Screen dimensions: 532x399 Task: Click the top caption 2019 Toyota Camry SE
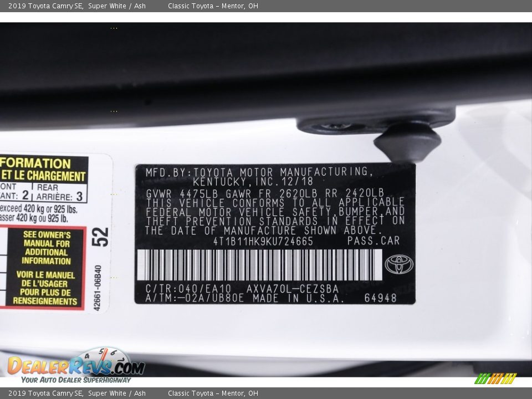(x=45, y=6)
